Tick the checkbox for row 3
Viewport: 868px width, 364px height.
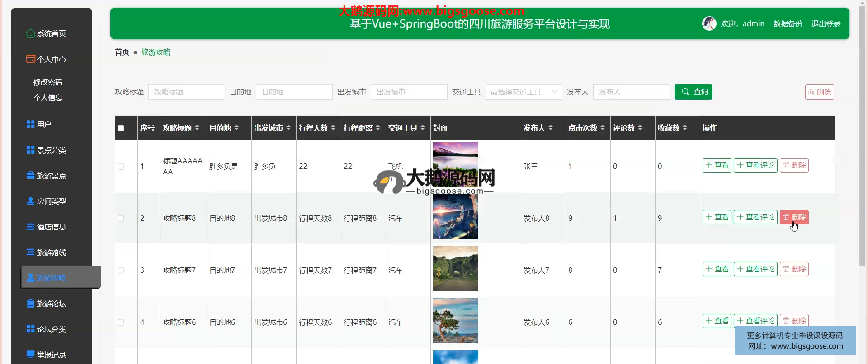click(121, 271)
